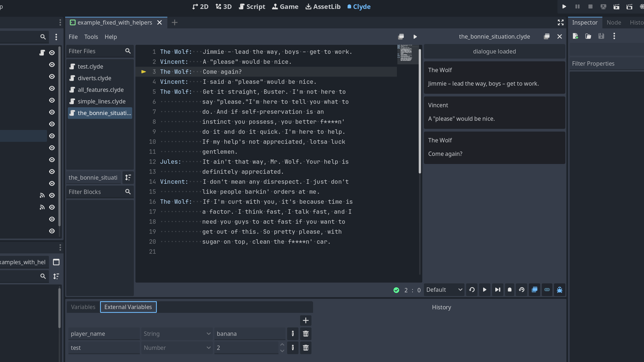
Task: Delete the player_name variable row
Action: (306, 334)
